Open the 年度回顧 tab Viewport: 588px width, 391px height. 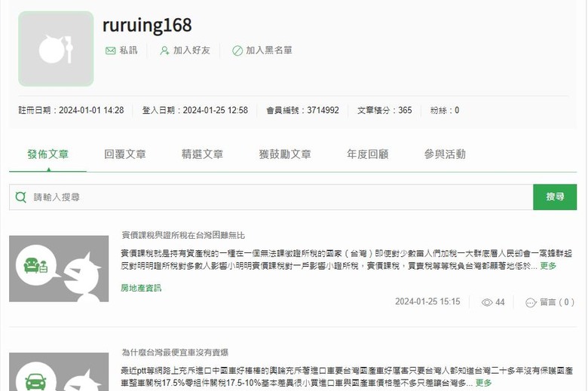click(x=368, y=154)
